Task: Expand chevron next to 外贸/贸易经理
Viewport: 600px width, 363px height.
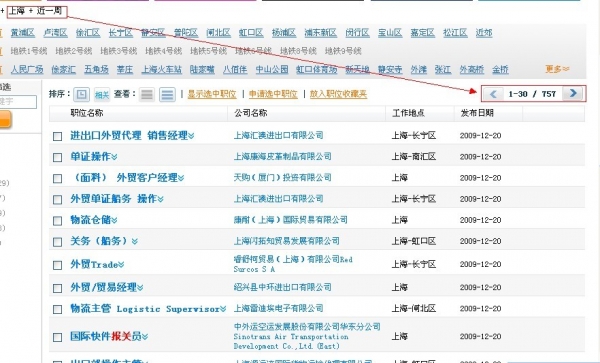Action: click(140, 288)
